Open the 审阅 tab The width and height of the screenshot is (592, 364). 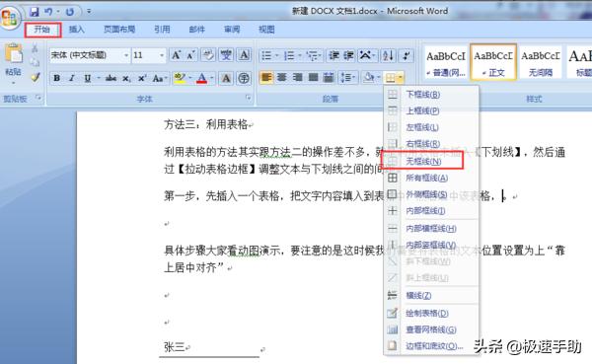click(232, 30)
